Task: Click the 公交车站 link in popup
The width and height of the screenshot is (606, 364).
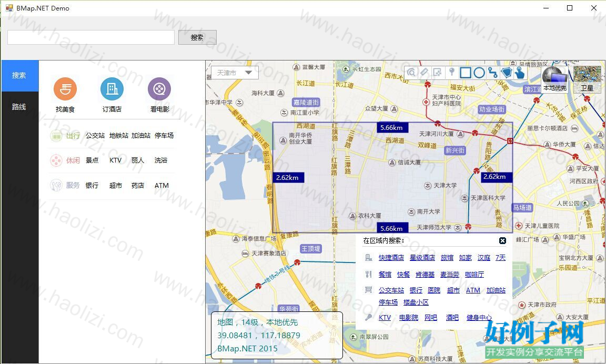Action: coord(391,290)
